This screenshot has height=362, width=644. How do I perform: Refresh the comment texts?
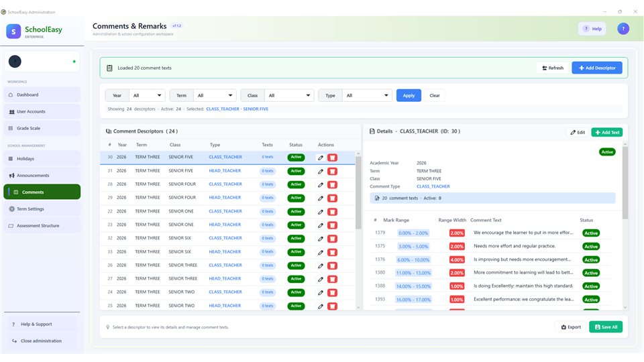tap(552, 68)
